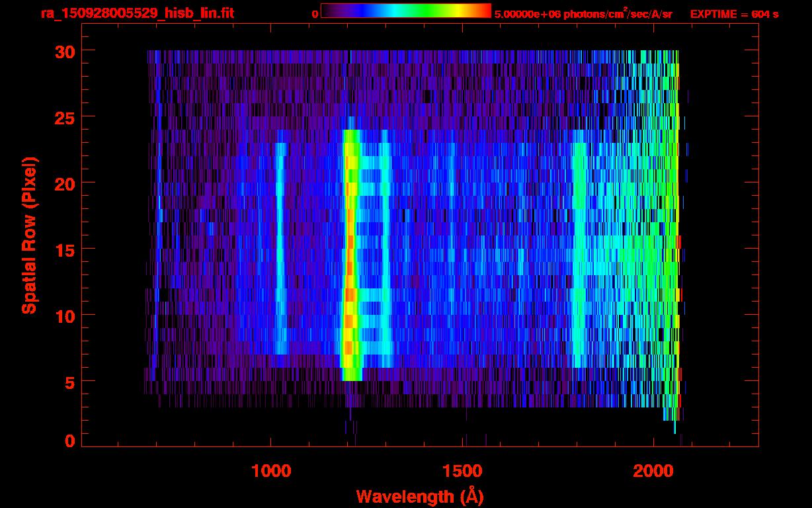Click the Spatial Row (Pixel) axis label

tap(29, 235)
